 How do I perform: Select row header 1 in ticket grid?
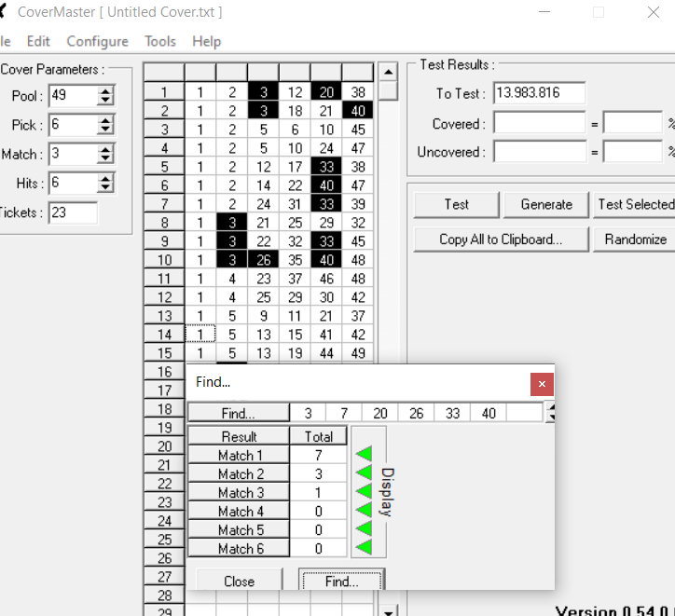(164, 92)
